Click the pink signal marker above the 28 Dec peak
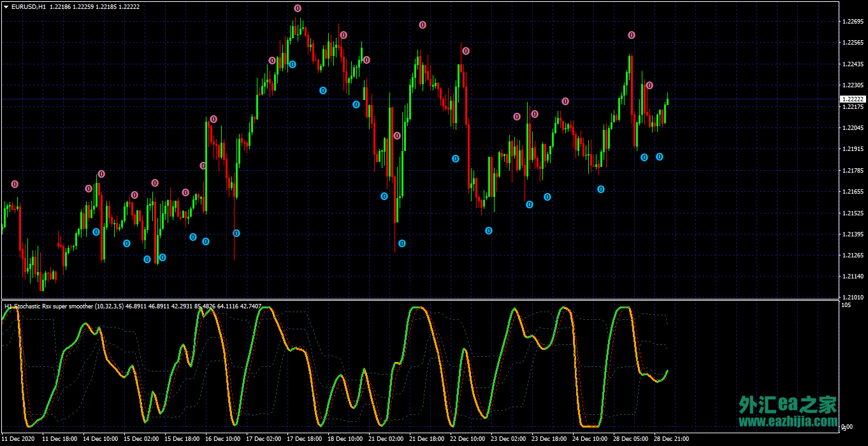 [x=632, y=35]
